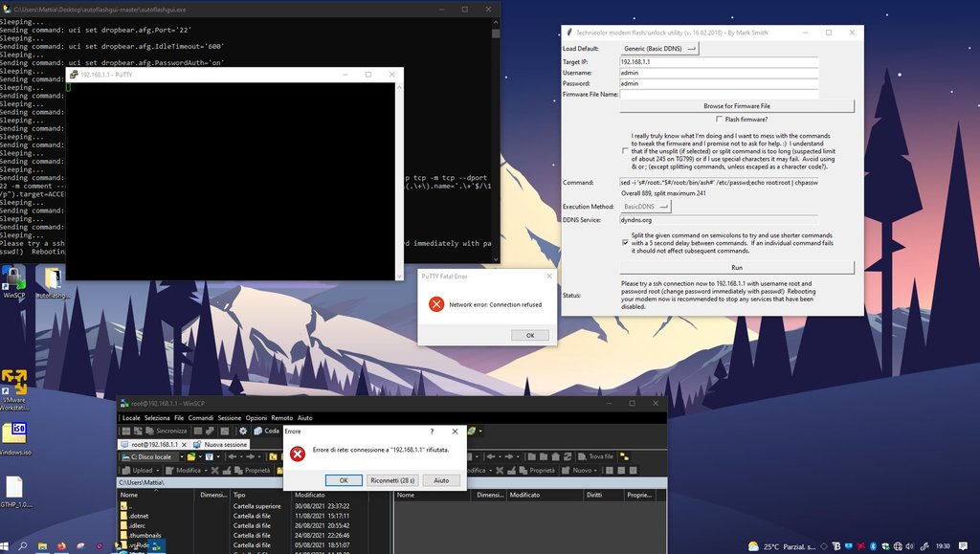This screenshot has width=980, height=554.
Task: Click remote panel home directory icon
Action: 556,456
